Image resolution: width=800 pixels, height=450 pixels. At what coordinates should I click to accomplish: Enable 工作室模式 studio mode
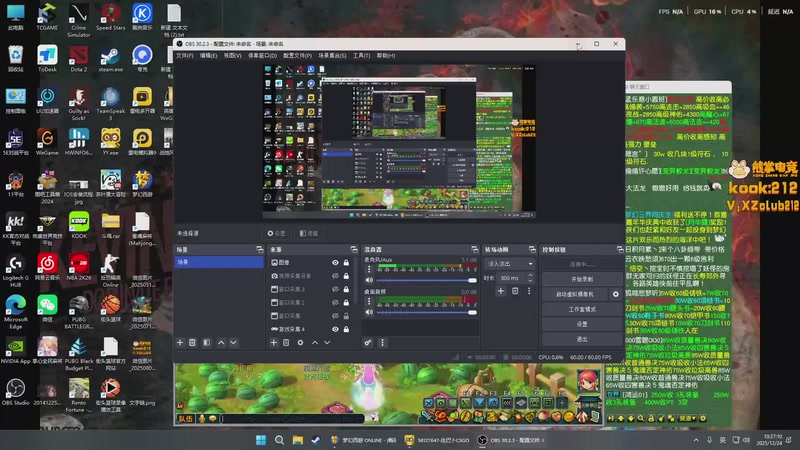582,309
